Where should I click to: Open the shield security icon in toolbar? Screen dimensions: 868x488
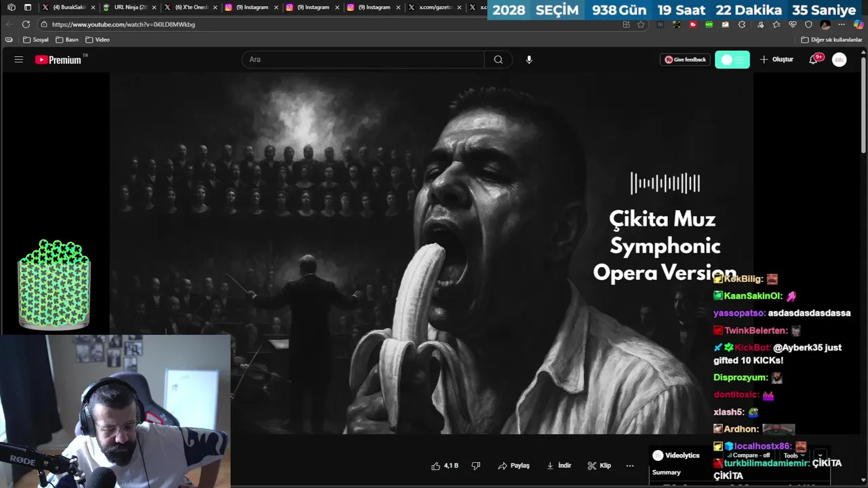(x=808, y=24)
